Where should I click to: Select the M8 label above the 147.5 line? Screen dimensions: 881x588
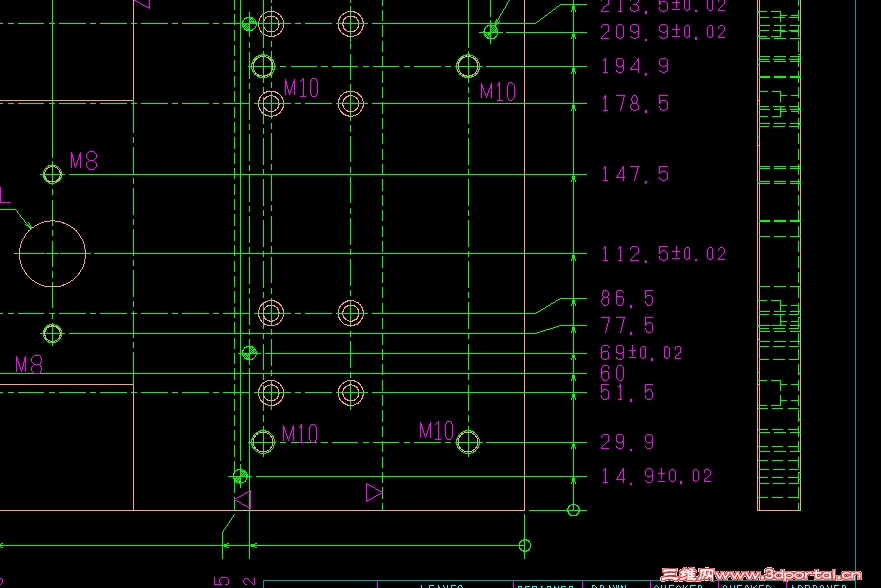(84, 161)
